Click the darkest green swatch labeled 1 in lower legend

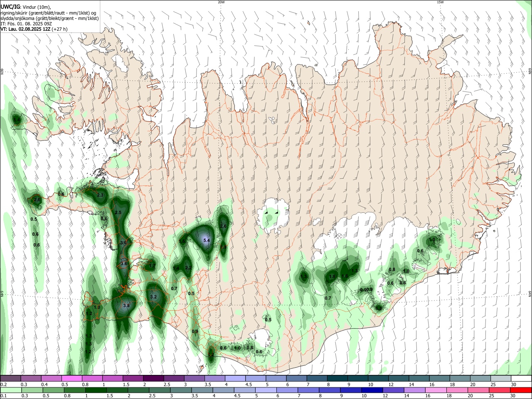point(96,390)
